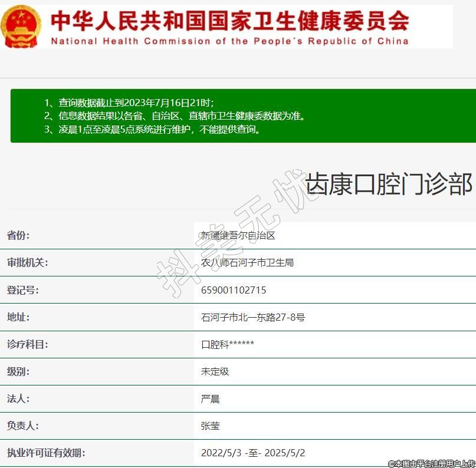The height and width of the screenshot is (468, 476).
Task: Click the 本图由平台注册用户上传 copyright note
Action: click(x=431, y=463)
